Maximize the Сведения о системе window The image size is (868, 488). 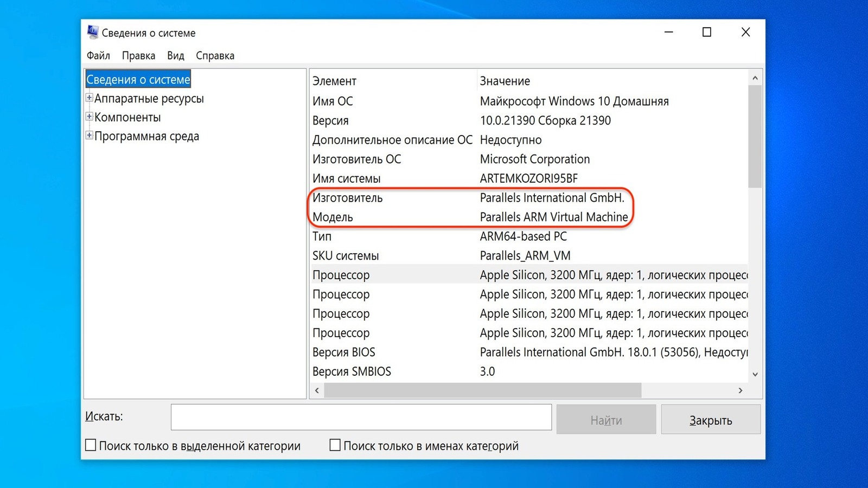click(706, 33)
